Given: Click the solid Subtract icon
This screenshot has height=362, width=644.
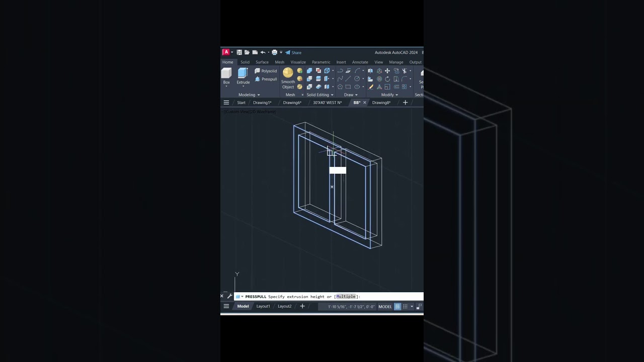Looking at the screenshot, I should 309,79.
